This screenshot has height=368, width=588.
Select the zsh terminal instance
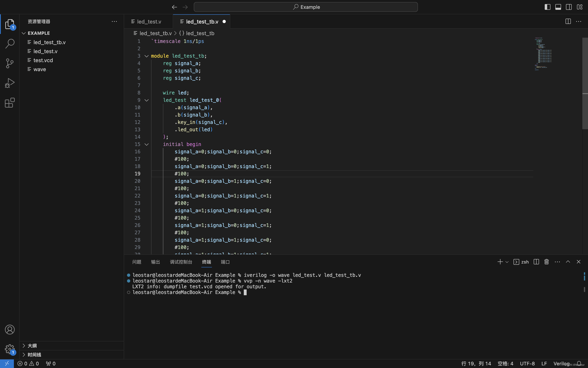521,262
